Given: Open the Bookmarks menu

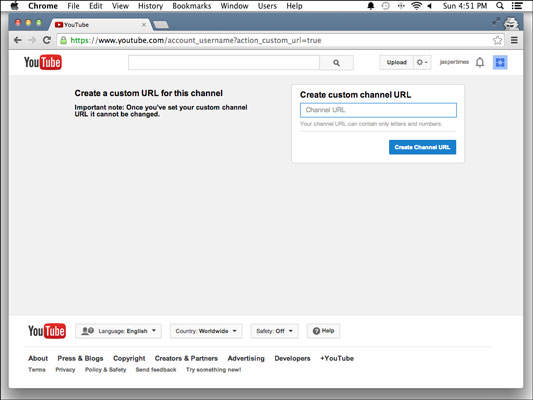Looking at the screenshot, I should point(192,6).
